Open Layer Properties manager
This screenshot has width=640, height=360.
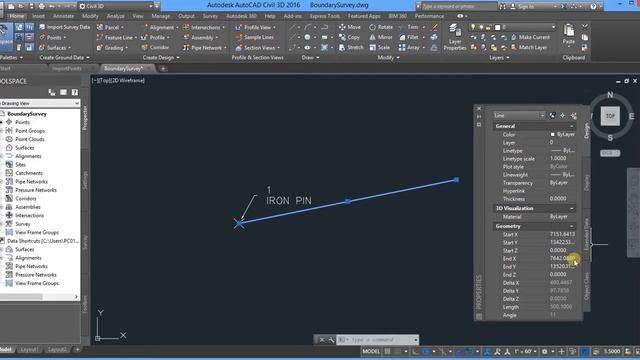click(455, 37)
